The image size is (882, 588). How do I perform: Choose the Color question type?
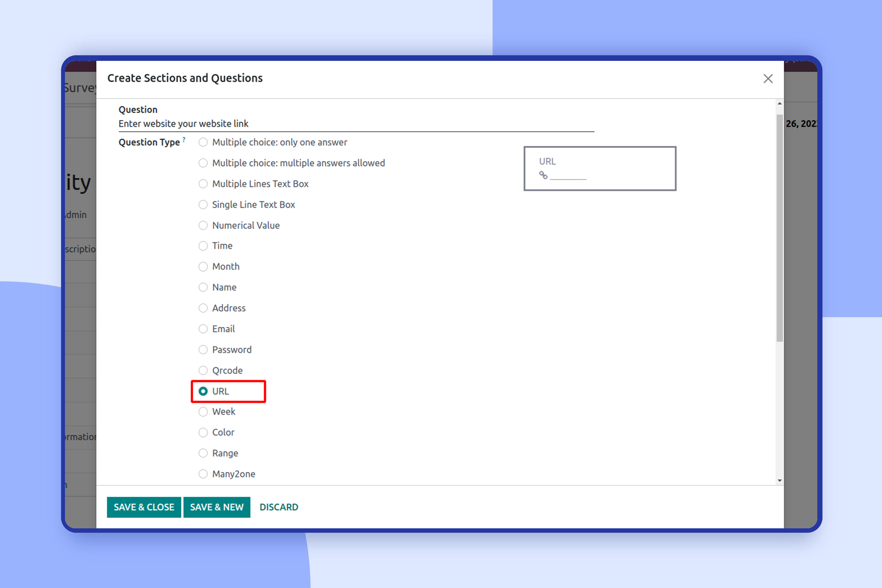tap(203, 432)
